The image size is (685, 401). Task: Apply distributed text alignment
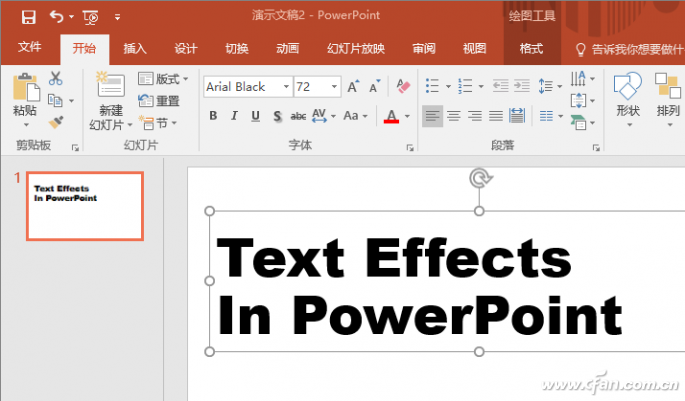click(517, 116)
